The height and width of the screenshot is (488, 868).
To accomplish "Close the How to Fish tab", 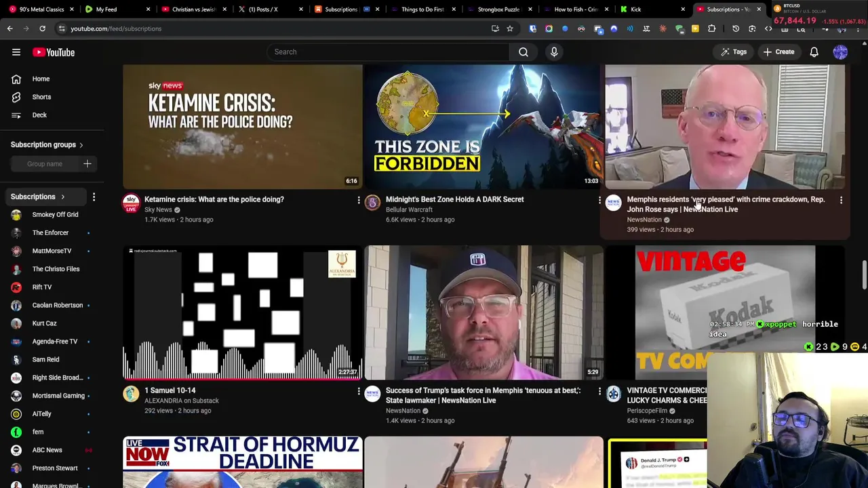I will pyautogui.click(x=606, y=9).
